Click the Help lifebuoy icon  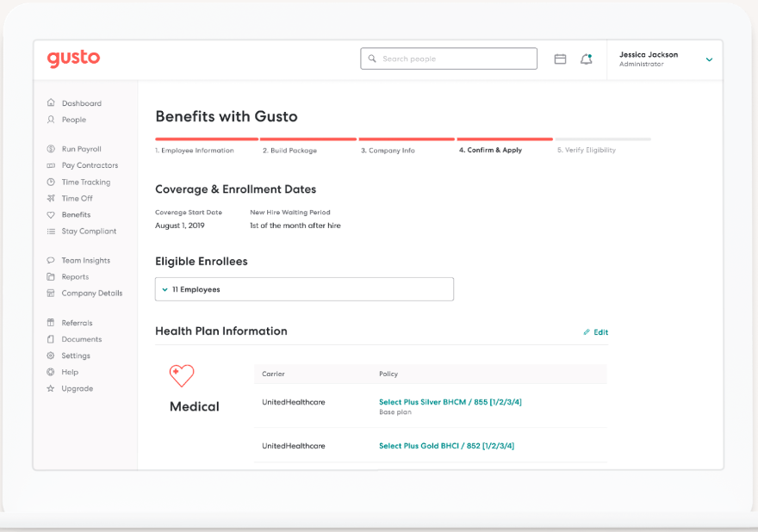(x=51, y=372)
